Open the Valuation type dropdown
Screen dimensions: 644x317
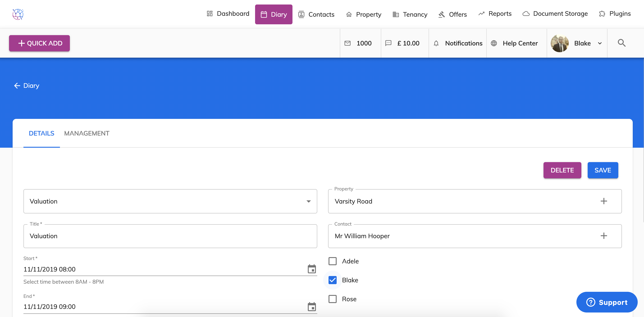click(170, 201)
